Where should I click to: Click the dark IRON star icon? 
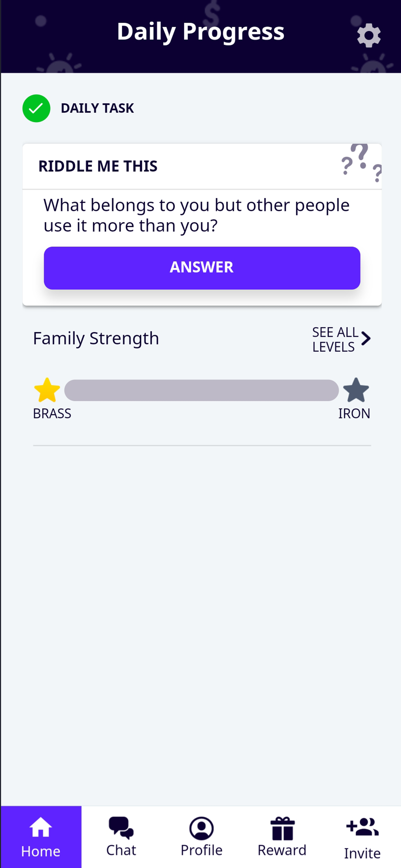pyautogui.click(x=356, y=390)
